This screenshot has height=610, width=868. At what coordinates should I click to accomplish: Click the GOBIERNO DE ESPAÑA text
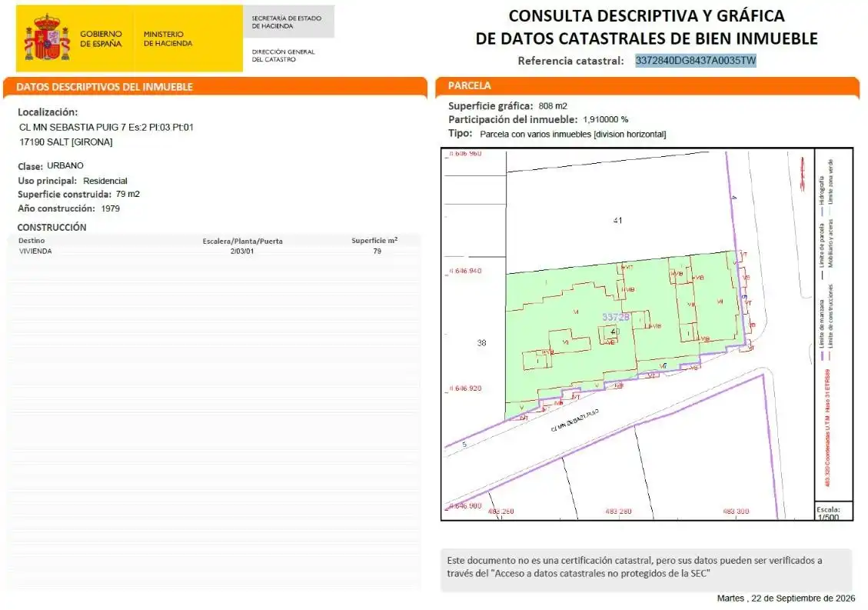point(101,38)
